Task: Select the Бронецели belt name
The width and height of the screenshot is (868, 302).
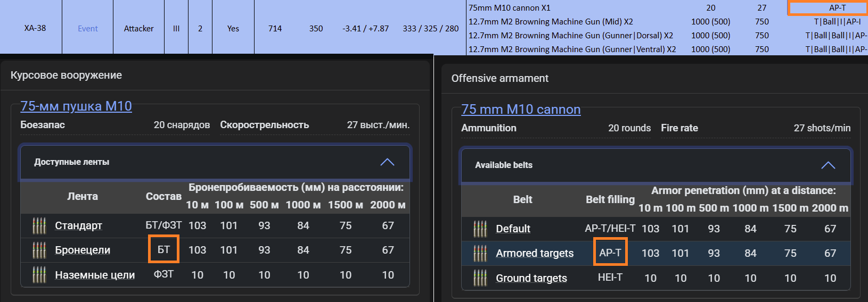Action: click(83, 250)
